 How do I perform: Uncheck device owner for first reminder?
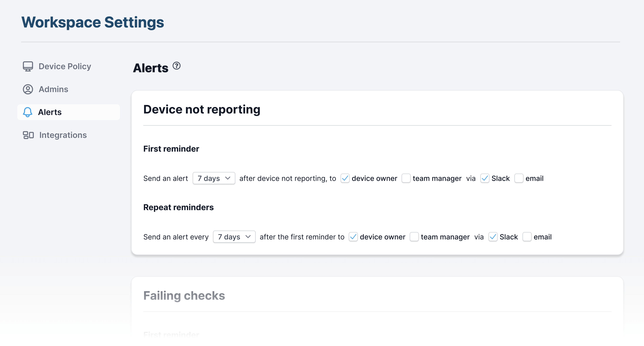coord(345,178)
